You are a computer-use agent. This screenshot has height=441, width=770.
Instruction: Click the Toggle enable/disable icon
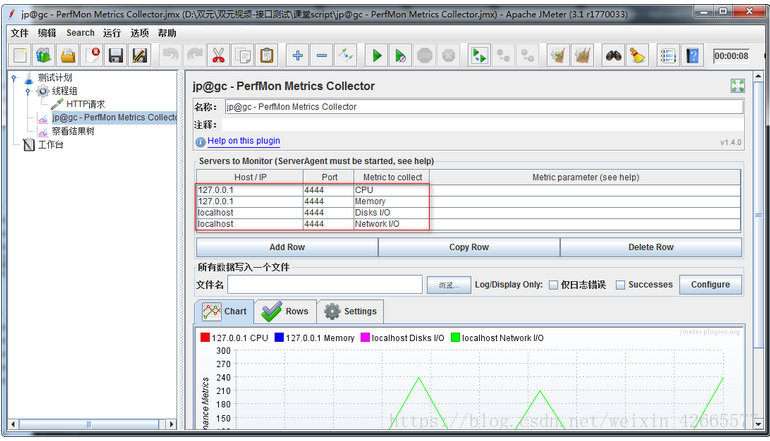pos(346,55)
